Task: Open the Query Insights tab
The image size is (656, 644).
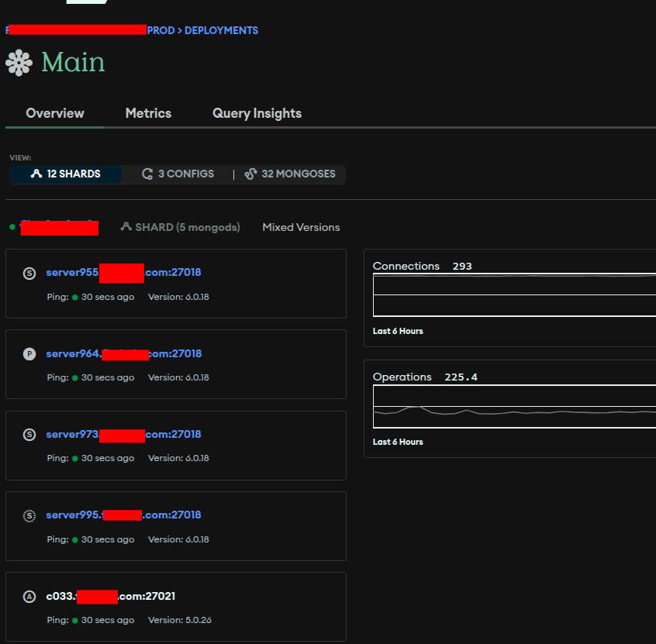Action: click(x=257, y=113)
